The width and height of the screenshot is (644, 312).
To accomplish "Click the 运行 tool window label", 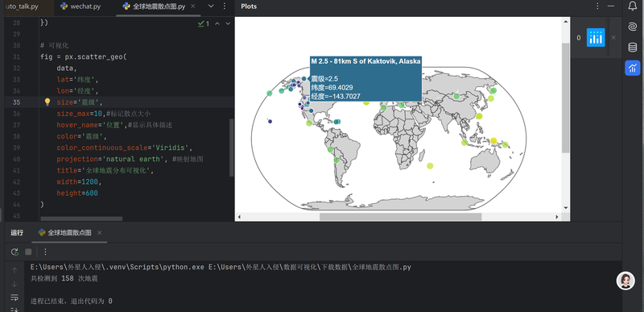I will (x=17, y=233).
